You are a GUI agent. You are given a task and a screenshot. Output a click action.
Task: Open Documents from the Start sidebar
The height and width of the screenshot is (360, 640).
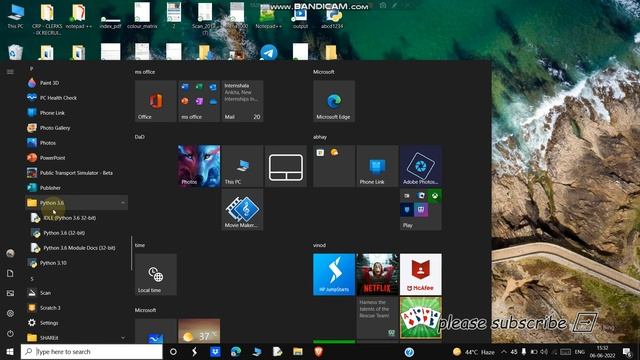click(x=10, y=273)
